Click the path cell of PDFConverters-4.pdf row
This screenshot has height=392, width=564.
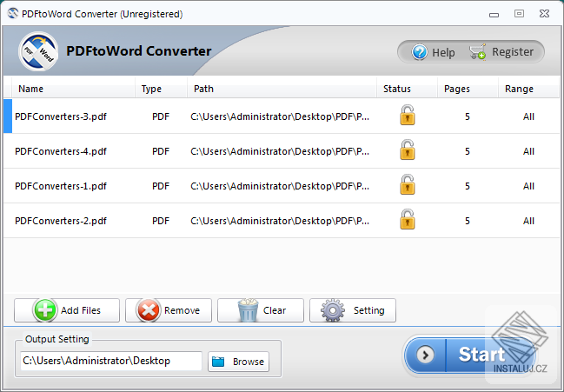(280, 151)
